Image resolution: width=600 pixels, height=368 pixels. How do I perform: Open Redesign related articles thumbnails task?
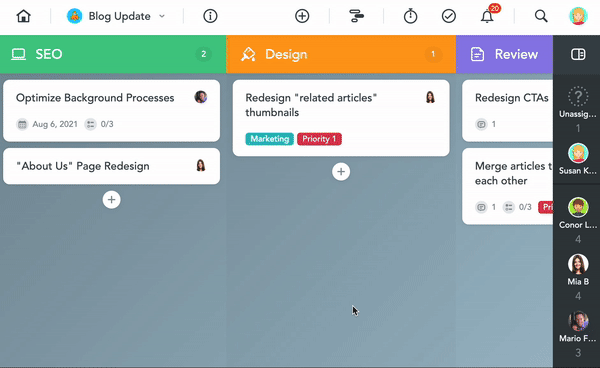[341, 118]
